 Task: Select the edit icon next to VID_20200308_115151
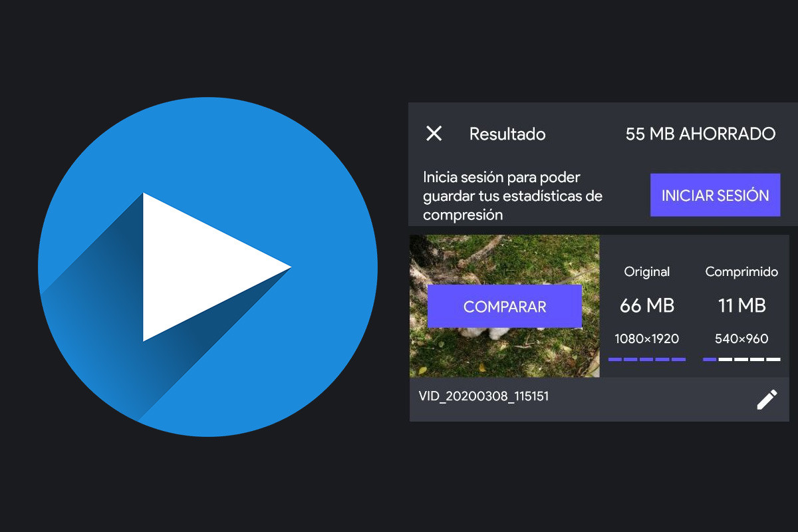coord(766,400)
